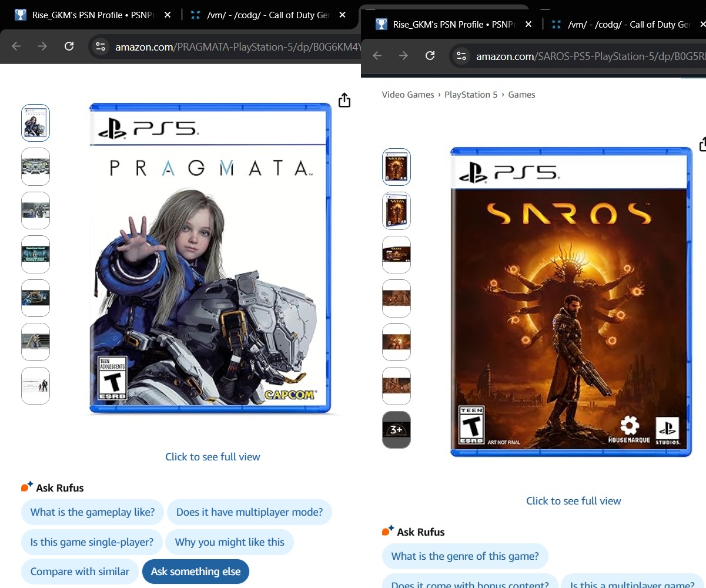Image resolution: width=706 pixels, height=588 pixels.
Task: Close Call of Duty tab in left window
Action: tap(343, 15)
